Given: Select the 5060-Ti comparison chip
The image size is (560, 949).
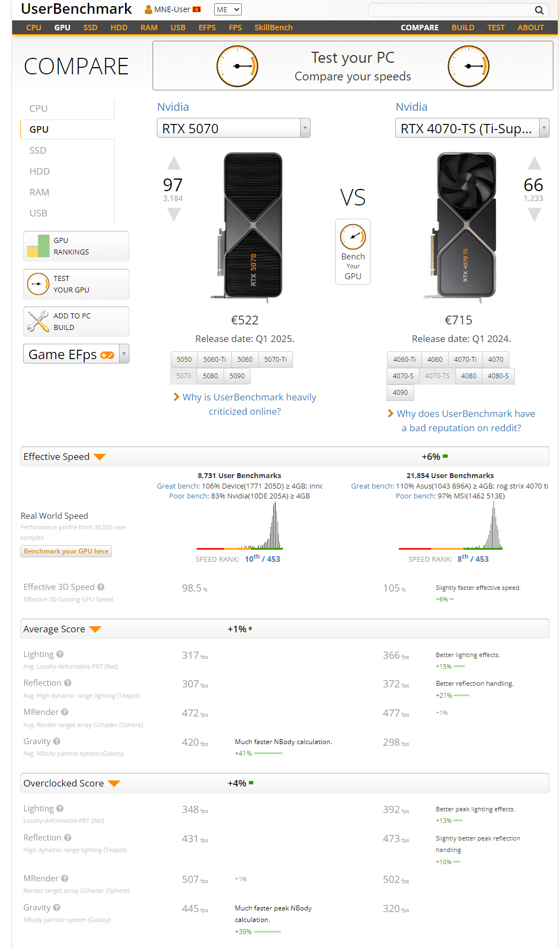Looking at the screenshot, I should point(215,360).
